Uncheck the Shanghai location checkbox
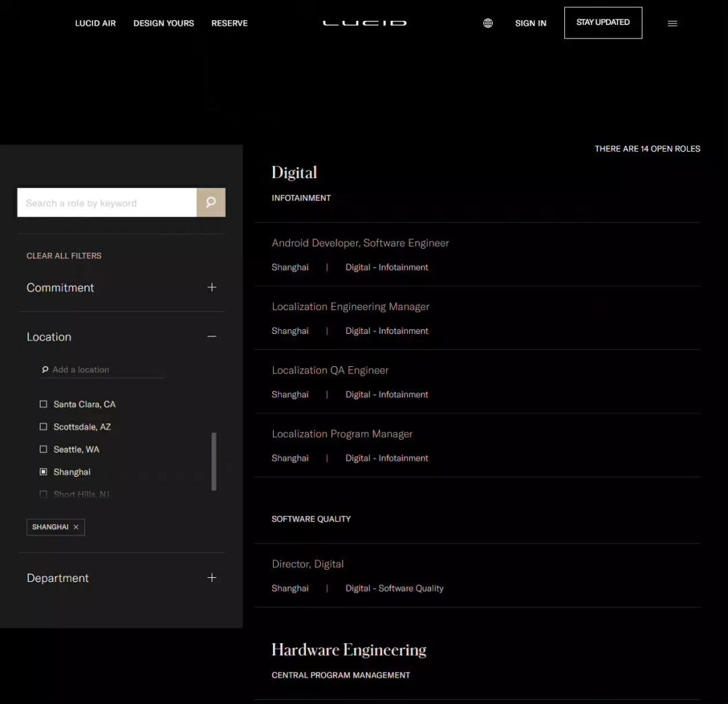728x704 pixels. [44, 472]
